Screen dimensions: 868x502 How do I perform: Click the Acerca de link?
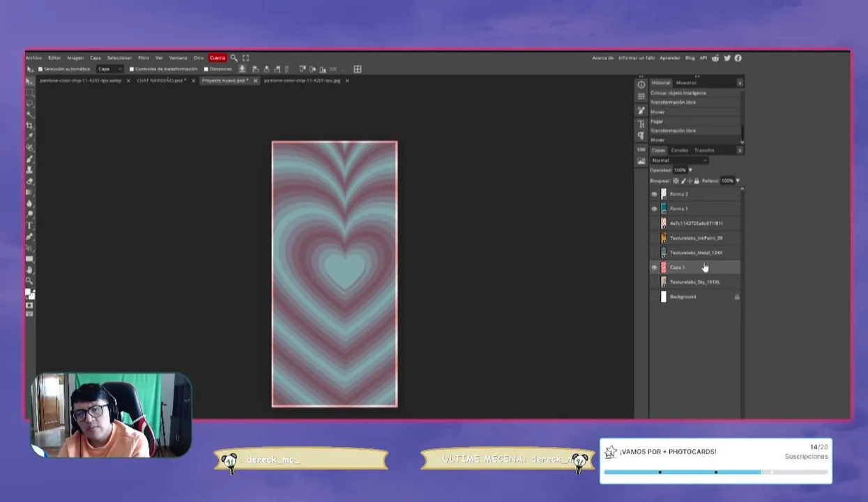603,58
